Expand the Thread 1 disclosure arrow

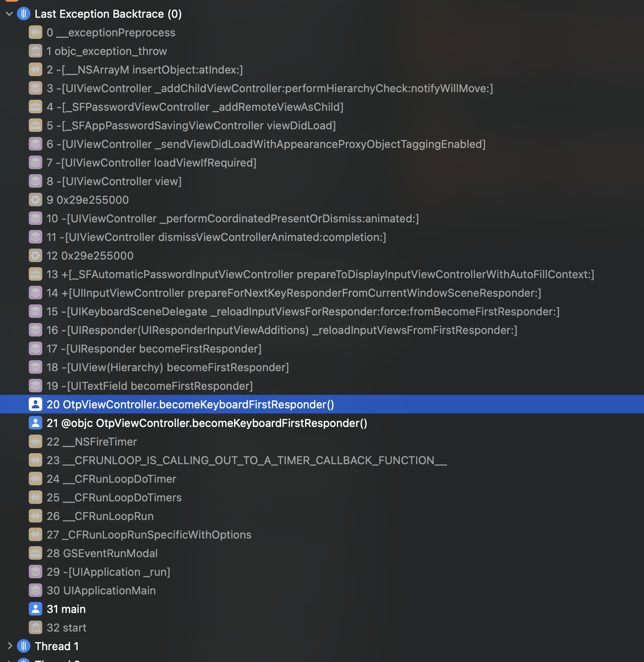click(x=9, y=646)
